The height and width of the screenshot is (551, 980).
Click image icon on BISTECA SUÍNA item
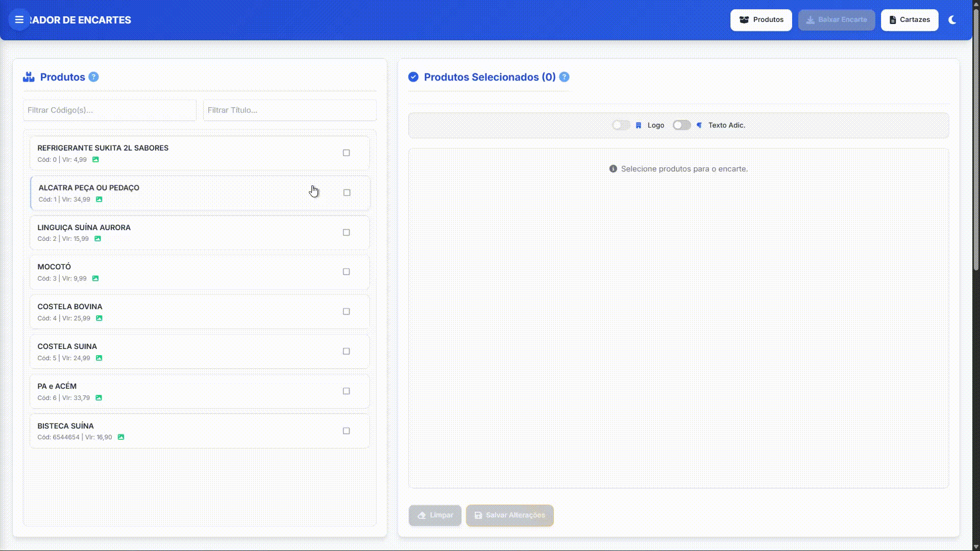pyautogui.click(x=121, y=437)
